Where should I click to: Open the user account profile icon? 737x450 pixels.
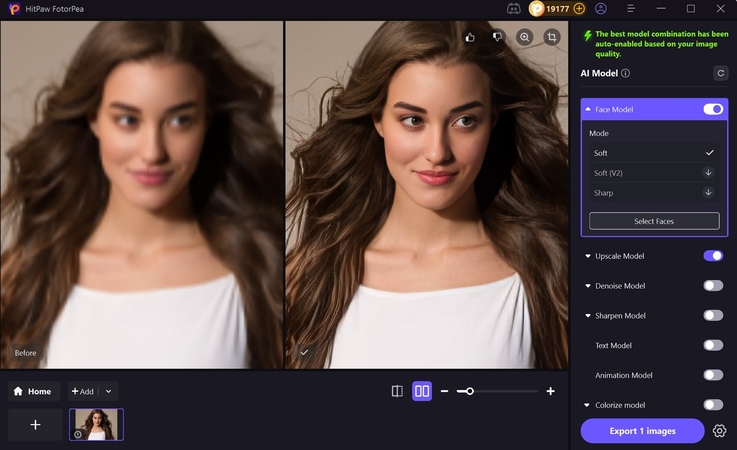pos(601,8)
